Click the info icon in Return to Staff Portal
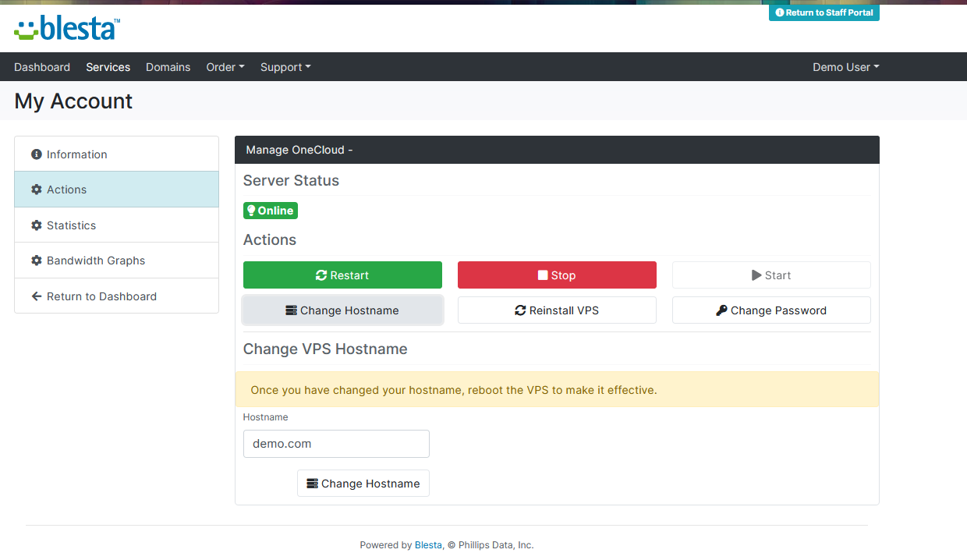 point(780,12)
